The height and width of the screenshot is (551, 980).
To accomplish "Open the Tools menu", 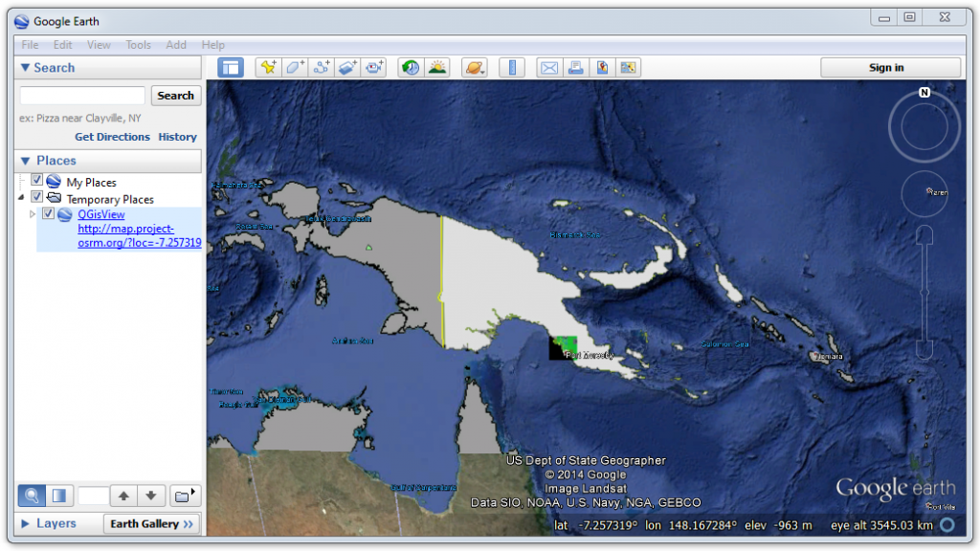I will (x=138, y=45).
